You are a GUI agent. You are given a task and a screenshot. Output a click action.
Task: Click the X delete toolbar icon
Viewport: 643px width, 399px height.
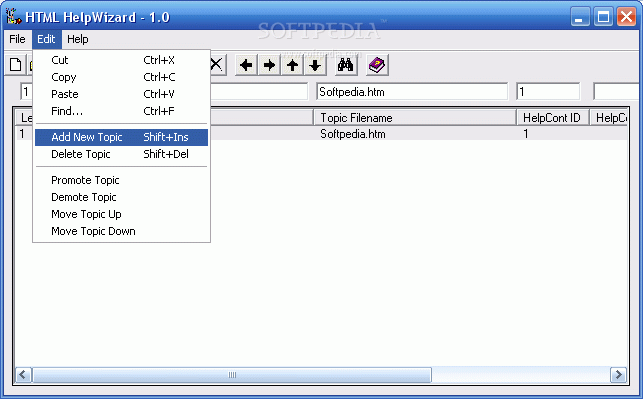[217, 65]
